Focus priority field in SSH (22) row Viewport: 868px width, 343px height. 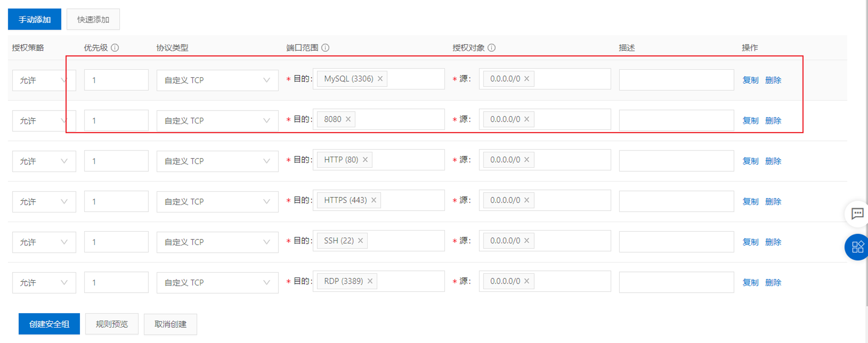click(116, 242)
